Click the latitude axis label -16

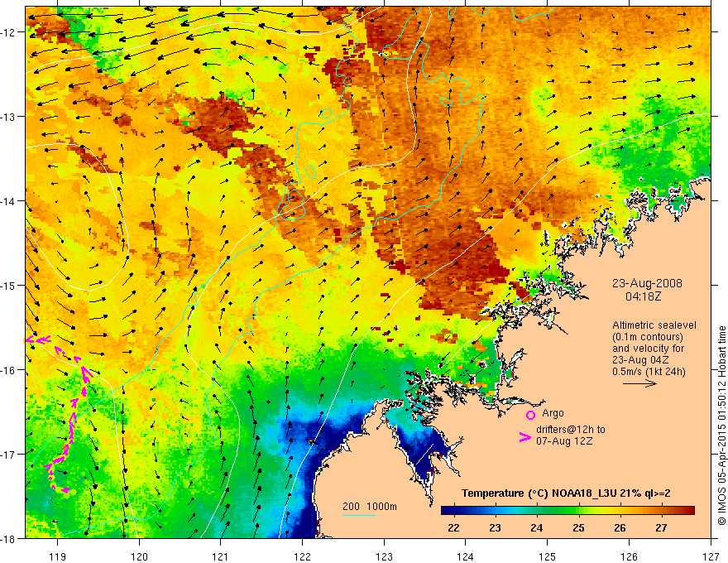10,370
